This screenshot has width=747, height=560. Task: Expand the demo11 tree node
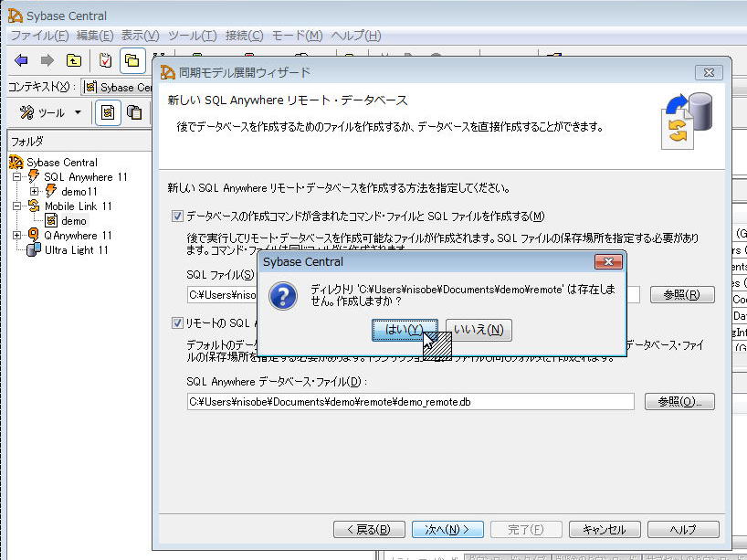click(x=34, y=191)
